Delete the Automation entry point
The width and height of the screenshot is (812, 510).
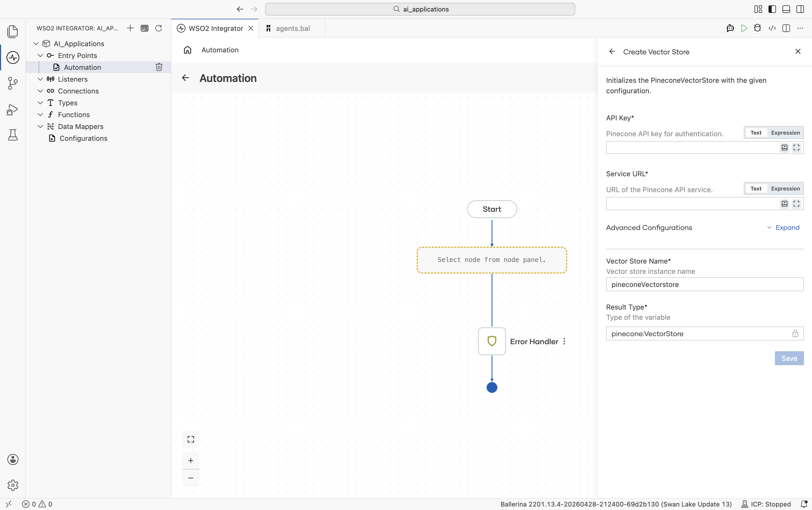click(159, 67)
